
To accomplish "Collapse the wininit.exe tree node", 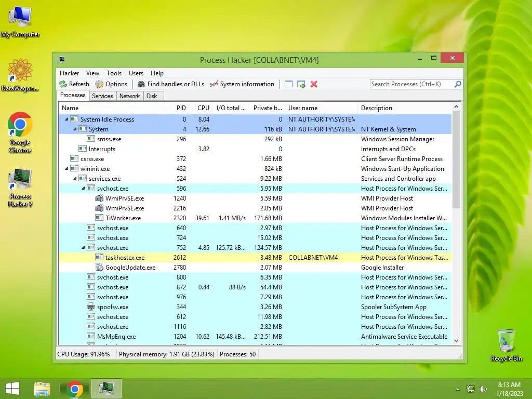I will pyautogui.click(x=66, y=169).
